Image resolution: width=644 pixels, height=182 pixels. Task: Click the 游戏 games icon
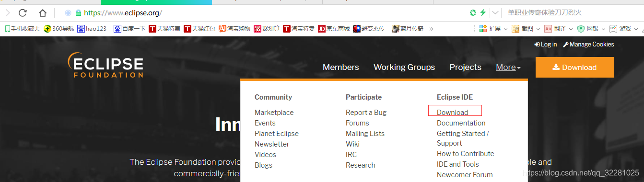point(613,29)
